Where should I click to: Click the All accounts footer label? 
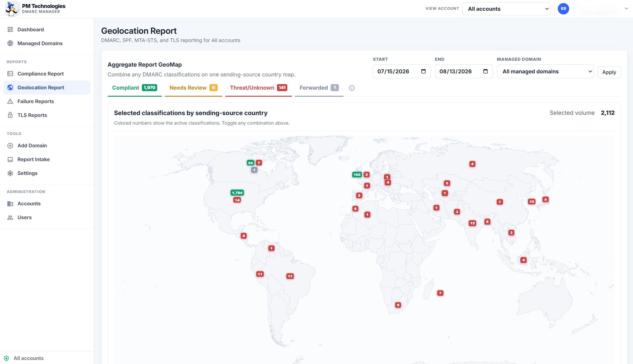click(x=29, y=358)
